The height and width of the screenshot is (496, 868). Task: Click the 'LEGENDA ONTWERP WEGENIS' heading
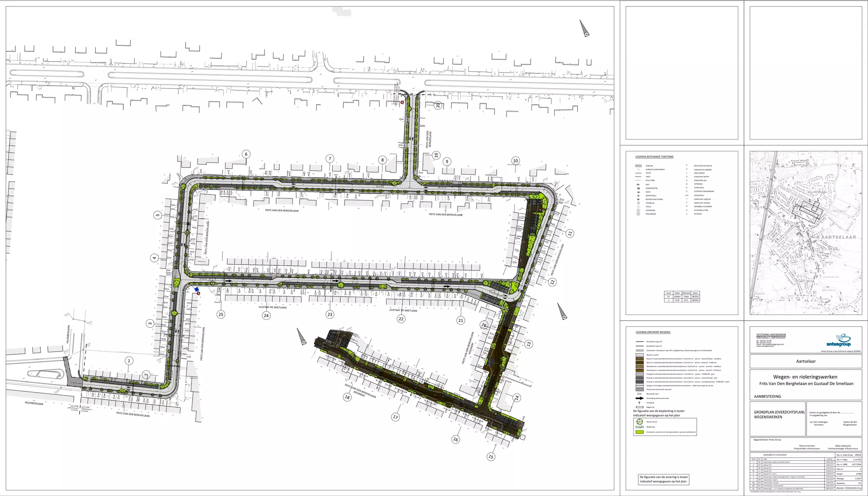click(653, 332)
